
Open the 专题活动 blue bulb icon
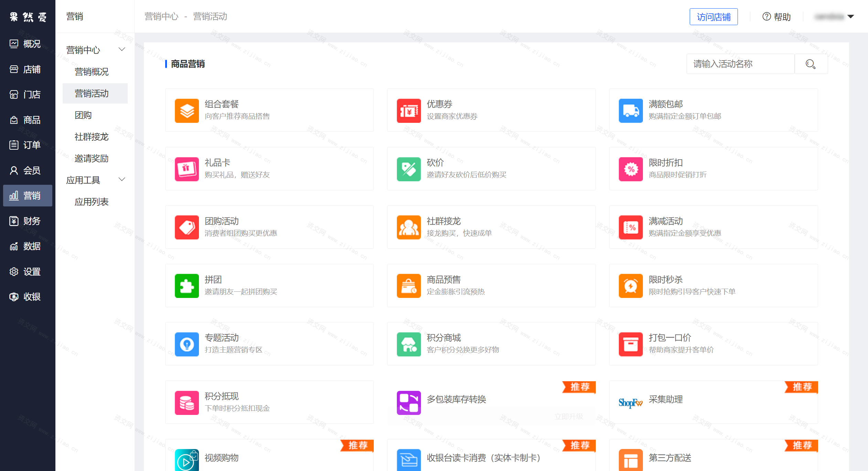click(x=187, y=344)
